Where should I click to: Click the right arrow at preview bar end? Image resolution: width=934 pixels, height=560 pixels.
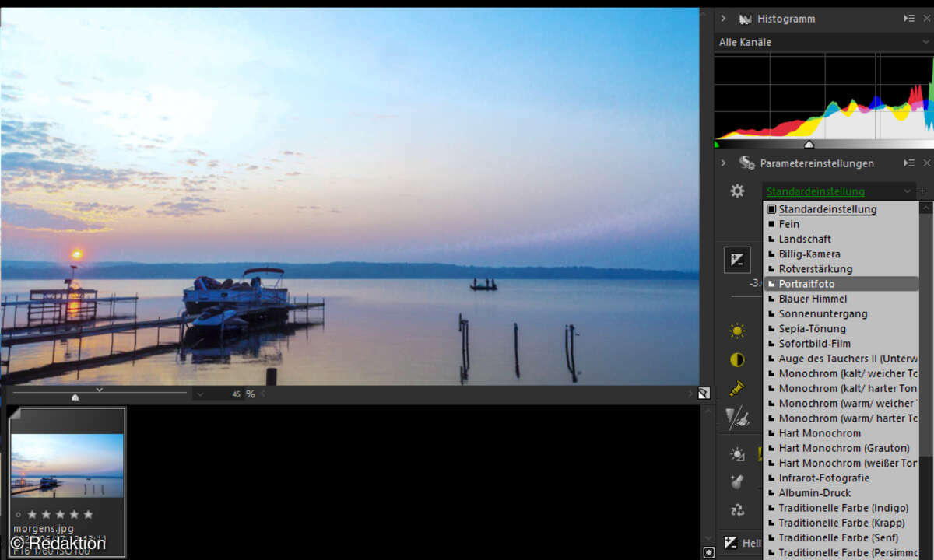(690, 394)
